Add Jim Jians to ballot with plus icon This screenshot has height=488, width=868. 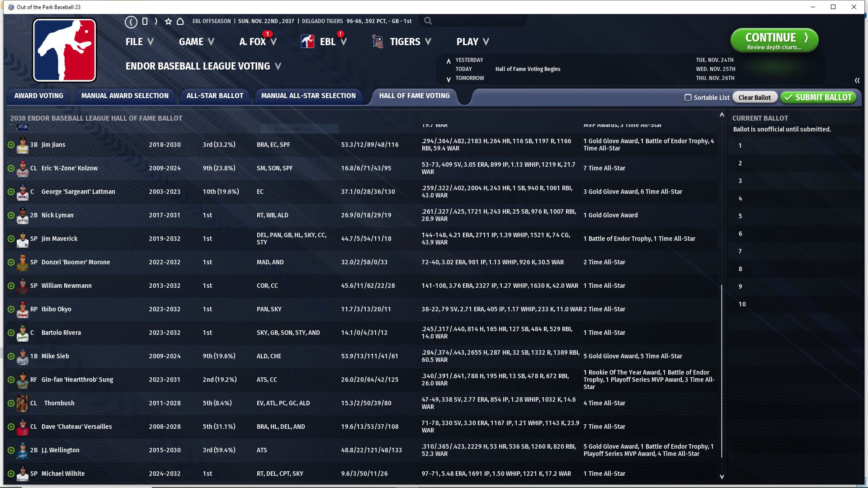pyautogui.click(x=11, y=145)
